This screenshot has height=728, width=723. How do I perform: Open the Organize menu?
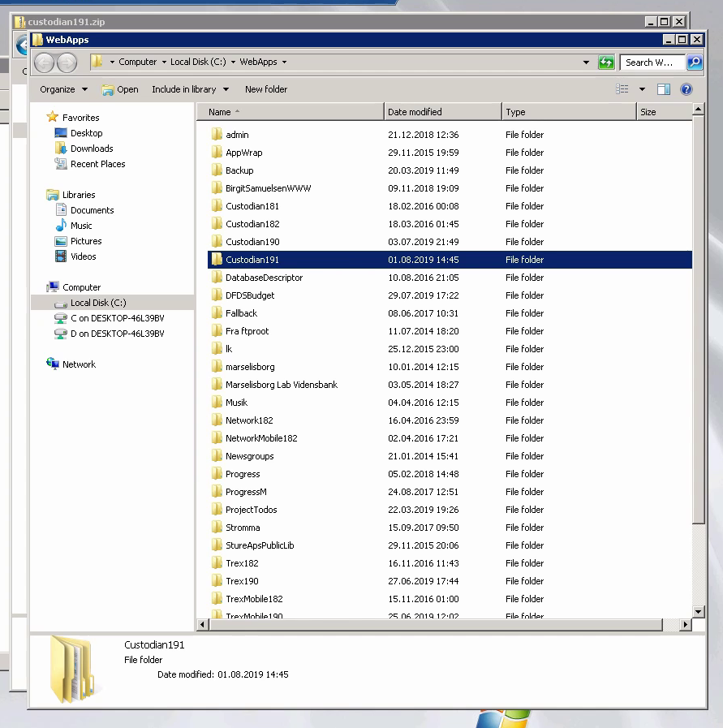tap(63, 89)
